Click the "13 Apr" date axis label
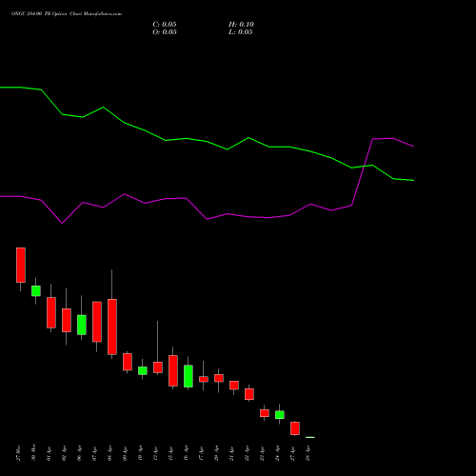Image resolution: width=476 pixels, height=476 pixels. [155, 453]
